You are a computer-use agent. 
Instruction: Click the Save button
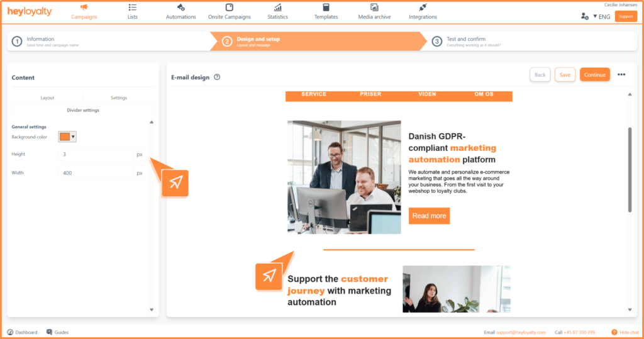[x=565, y=75]
